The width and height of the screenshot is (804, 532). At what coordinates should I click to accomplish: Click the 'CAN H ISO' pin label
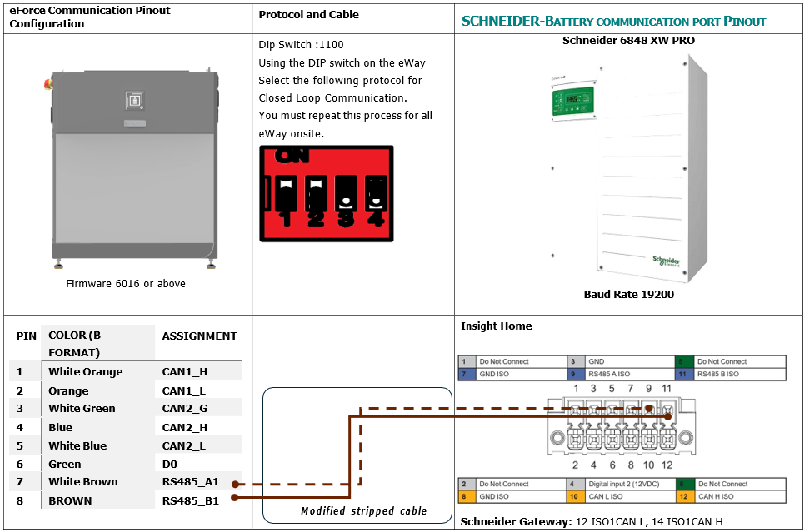pos(716,496)
